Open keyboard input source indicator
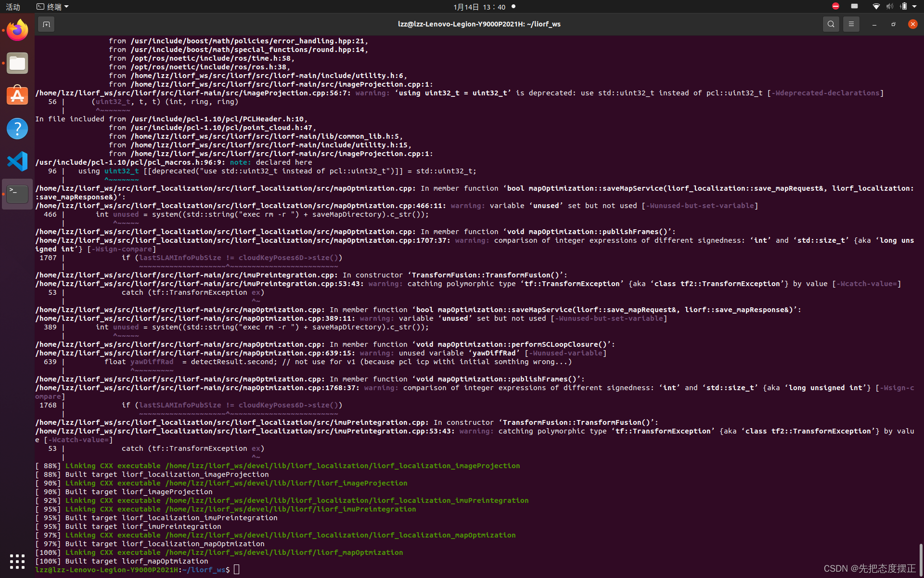 (854, 6)
